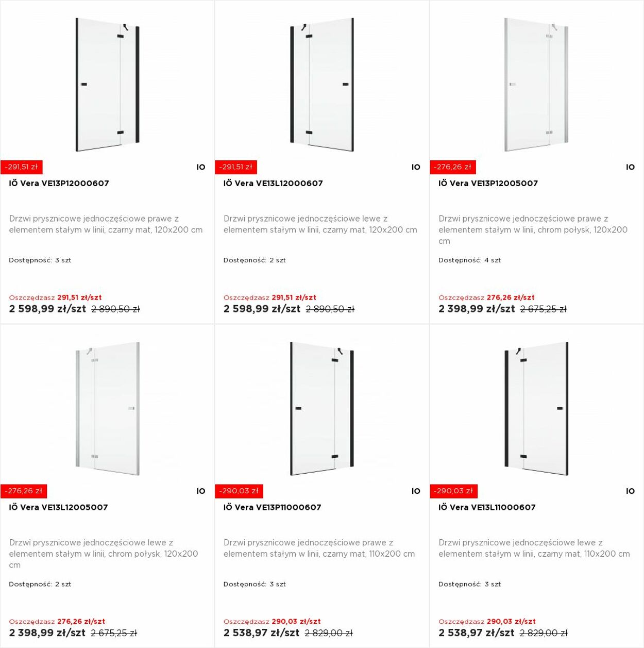
Task: Open the IÖ Vera VE13L11000607 product title
Action: pyautogui.click(x=487, y=507)
